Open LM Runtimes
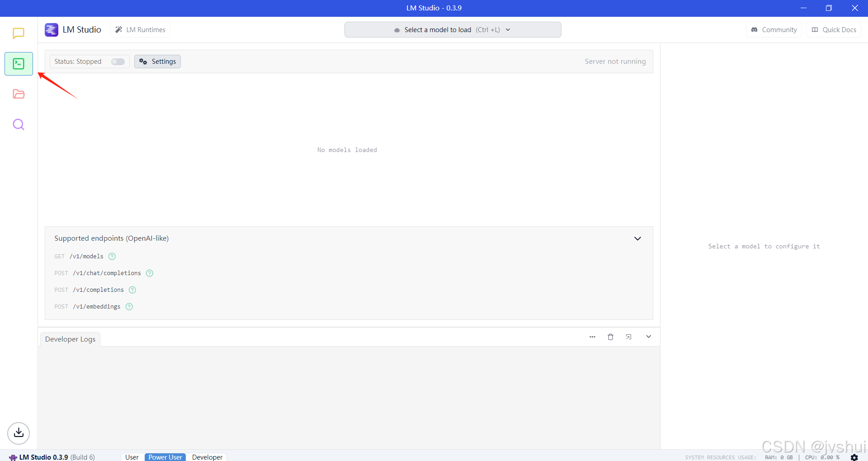868x461 pixels. (141, 30)
